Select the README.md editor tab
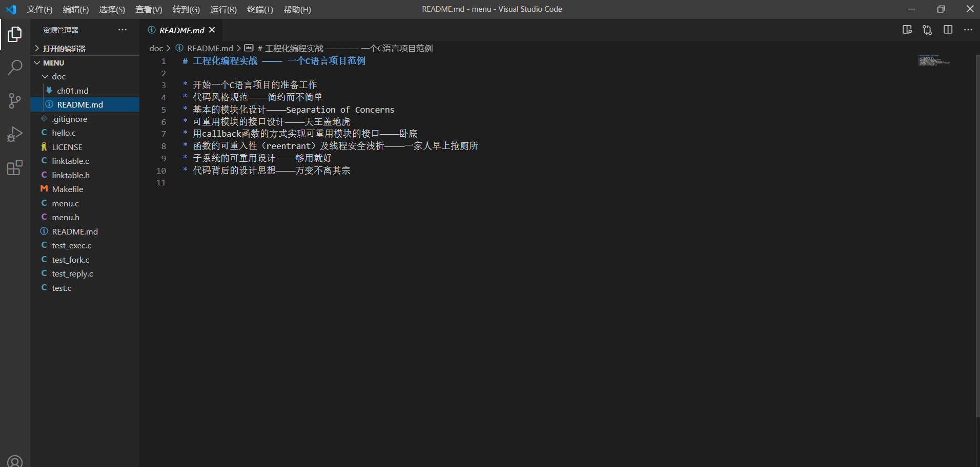Viewport: 980px width, 467px height. (x=182, y=30)
